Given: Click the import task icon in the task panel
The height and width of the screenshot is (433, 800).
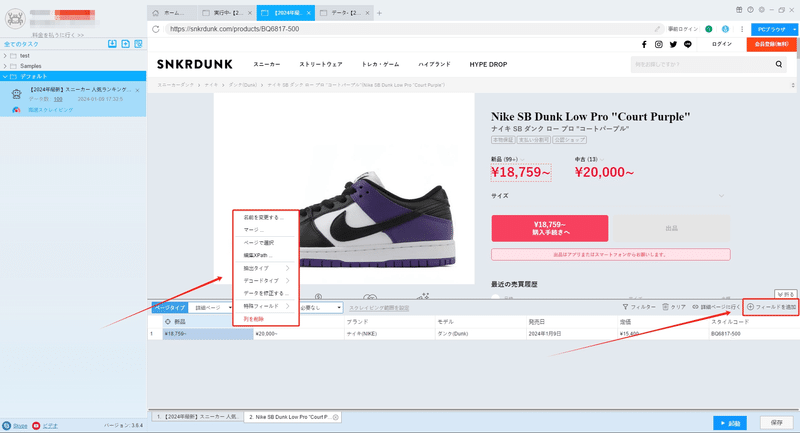Looking at the screenshot, I should pos(112,44).
